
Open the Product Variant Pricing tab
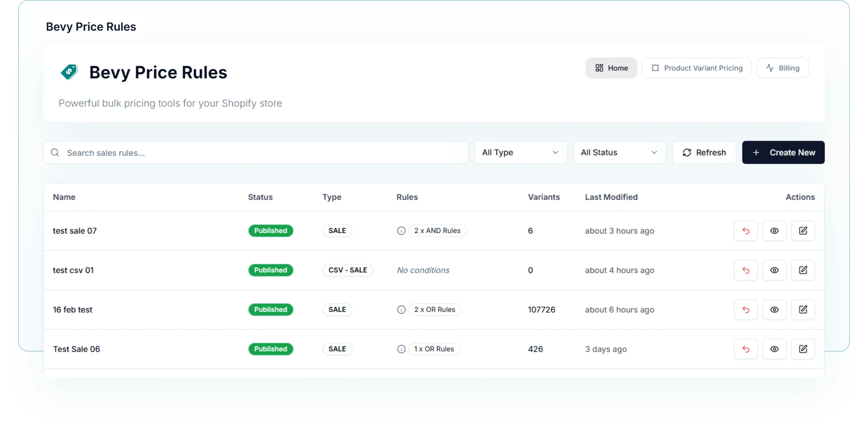(696, 68)
